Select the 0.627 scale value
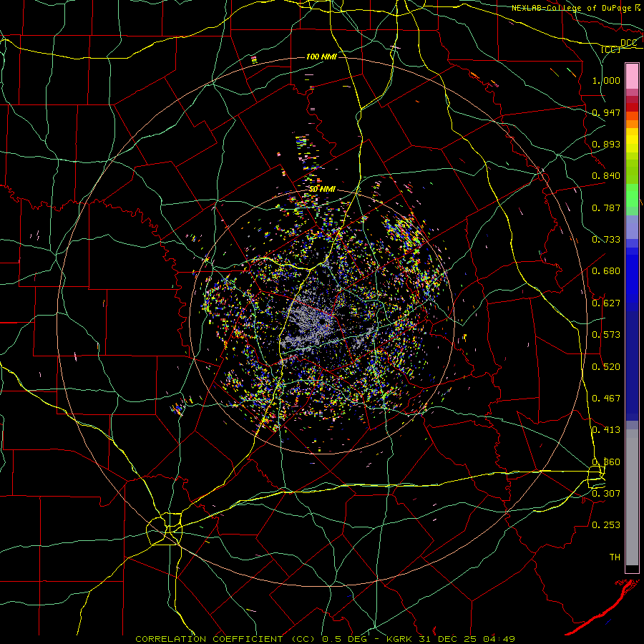The image size is (644, 644). (x=606, y=303)
